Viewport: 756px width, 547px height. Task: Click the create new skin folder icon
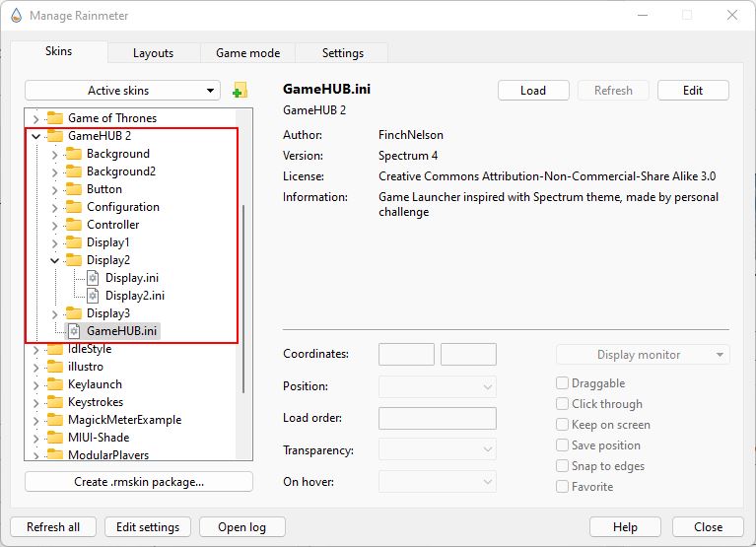(x=240, y=90)
